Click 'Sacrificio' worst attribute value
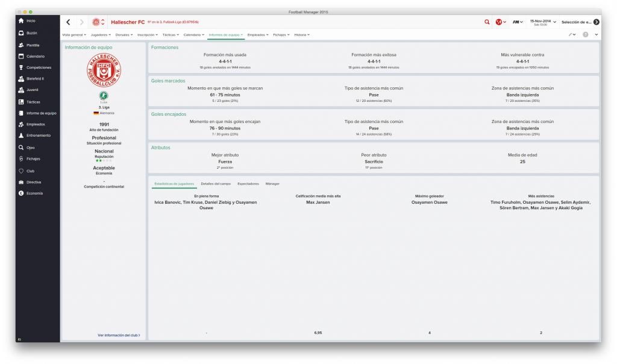 tap(374, 162)
